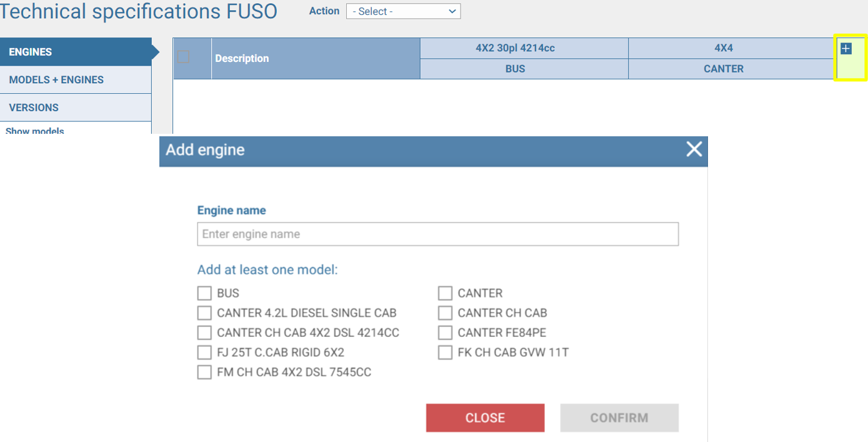Click the plus icon to add engine
The height and width of the screenshot is (442, 868).
click(846, 49)
